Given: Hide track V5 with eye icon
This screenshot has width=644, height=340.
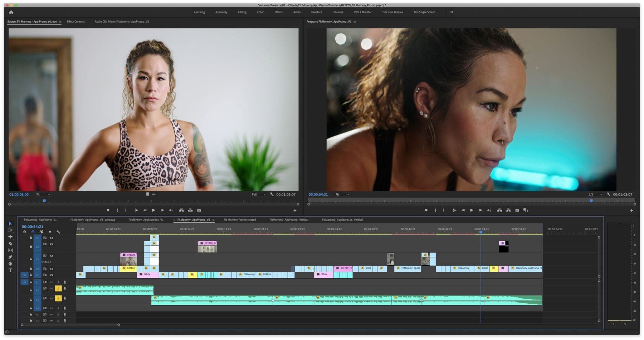Looking at the screenshot, I should pyautogui.click(x=52, y=238).
